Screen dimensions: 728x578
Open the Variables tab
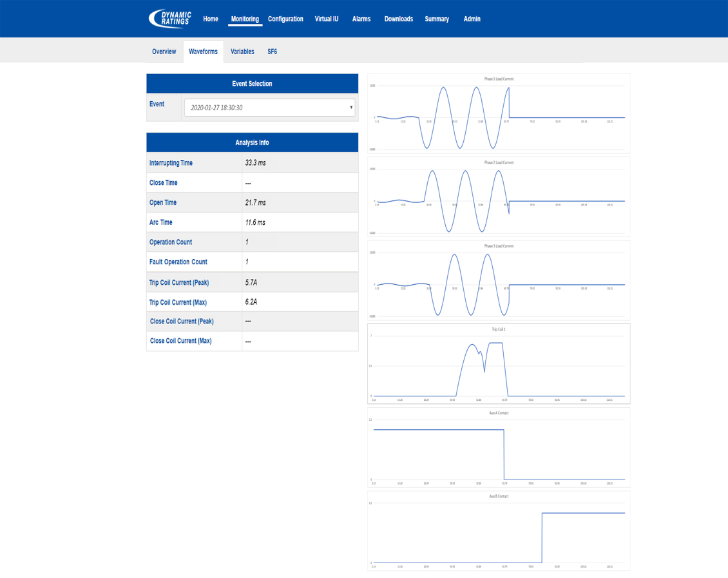pos(242,51)
